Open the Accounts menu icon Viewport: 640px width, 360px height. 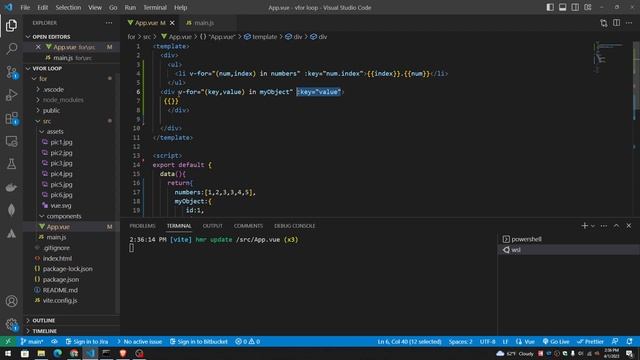11,301
